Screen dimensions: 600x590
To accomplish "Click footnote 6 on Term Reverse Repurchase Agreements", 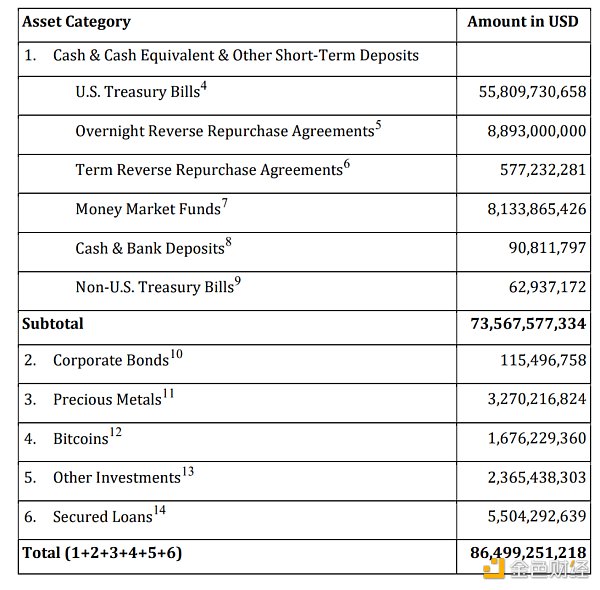I will 346,164.
